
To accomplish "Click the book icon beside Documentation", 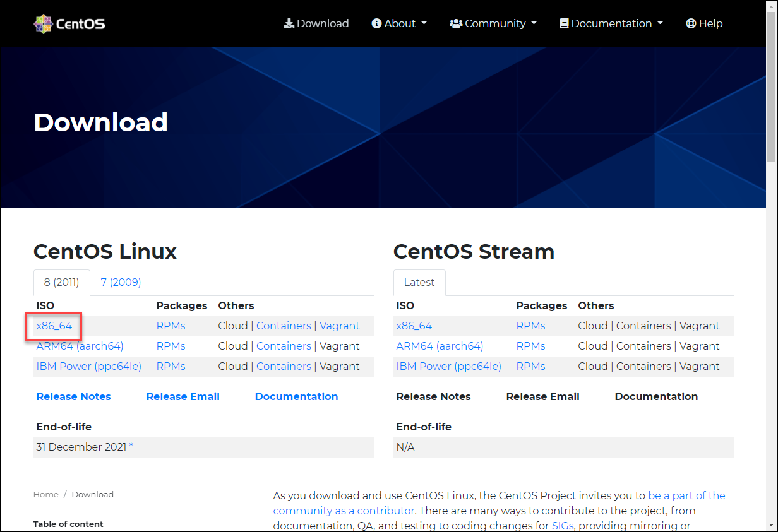I will click(x=564, y=23).
